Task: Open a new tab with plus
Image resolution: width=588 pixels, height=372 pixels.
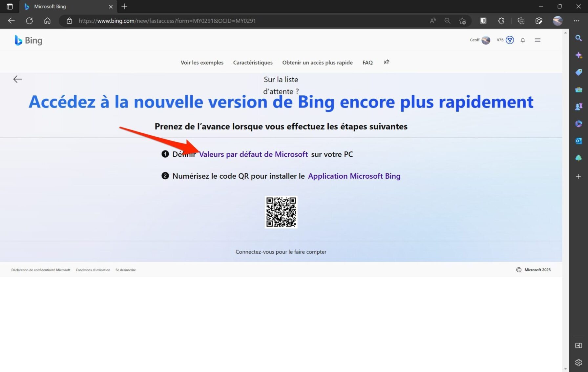Action: coord(124,7)
